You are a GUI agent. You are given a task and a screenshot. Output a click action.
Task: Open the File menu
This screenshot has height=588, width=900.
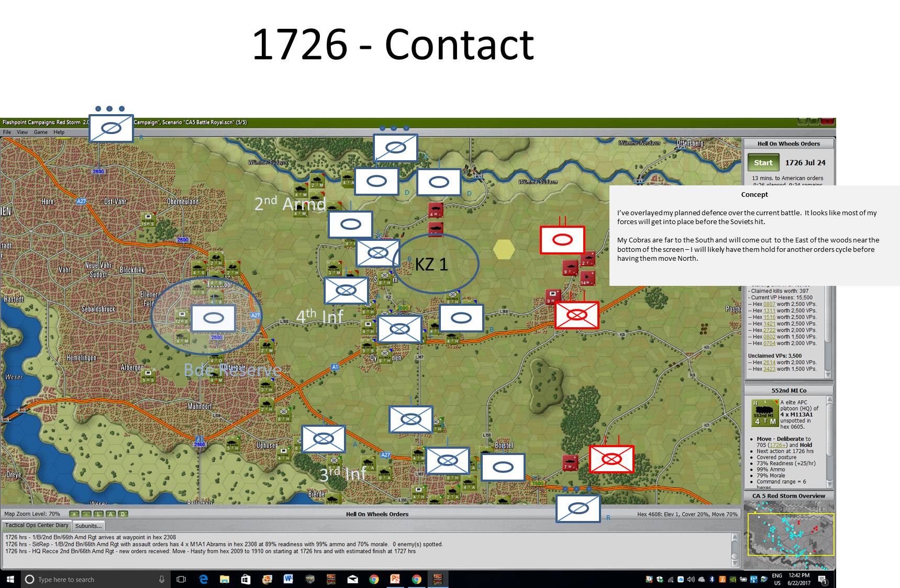coord(7,132)
